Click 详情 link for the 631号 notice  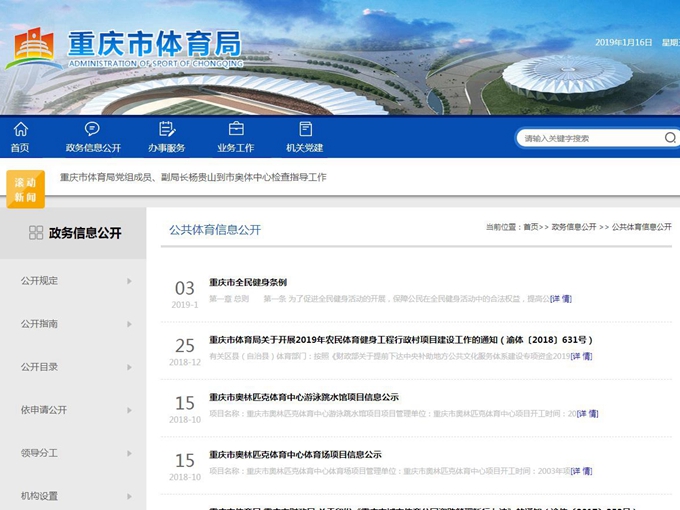coord(582,356)
